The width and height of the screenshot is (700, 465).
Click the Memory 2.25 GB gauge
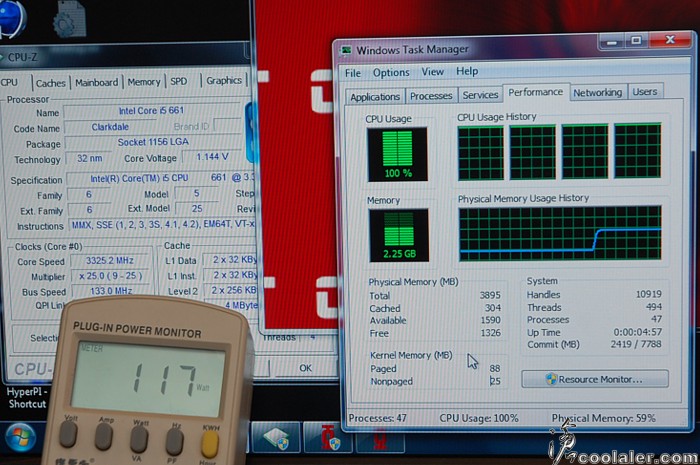click(x=399, y=235)
